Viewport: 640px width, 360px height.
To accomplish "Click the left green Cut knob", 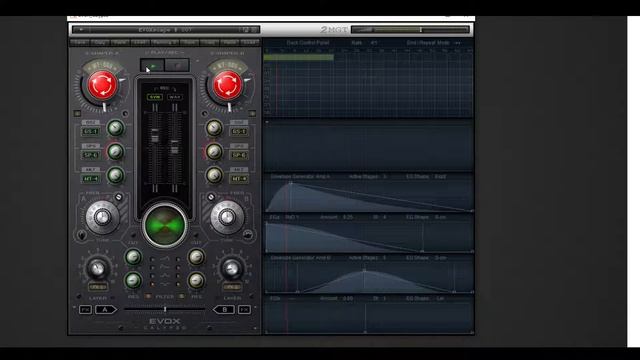I will (x=133, y=257).
